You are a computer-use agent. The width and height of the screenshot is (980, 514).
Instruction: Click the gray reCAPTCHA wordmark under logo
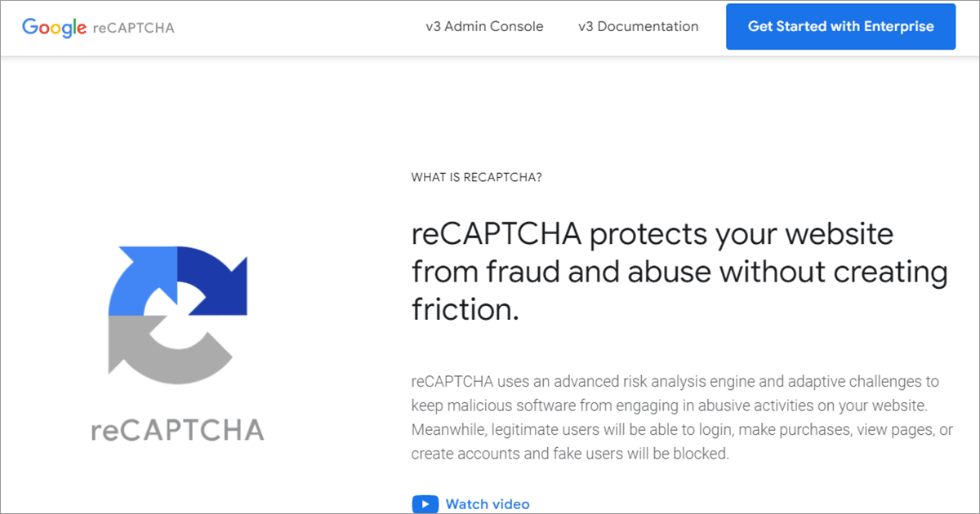click(x=177, y=429)
